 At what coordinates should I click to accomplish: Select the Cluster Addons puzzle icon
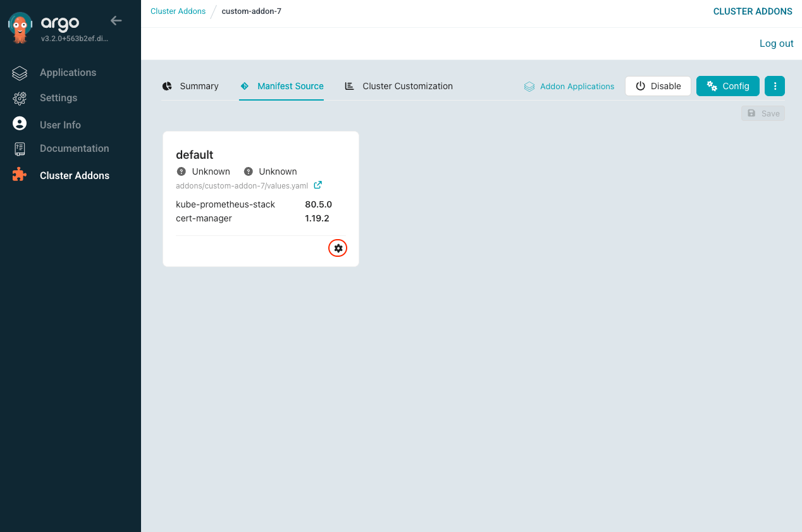(20, 175)
